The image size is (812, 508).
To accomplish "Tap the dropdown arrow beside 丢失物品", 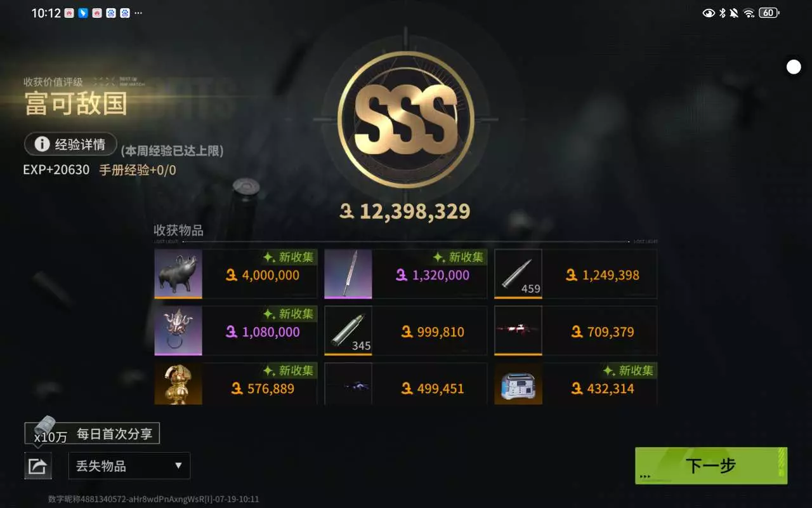I will 178,466.
